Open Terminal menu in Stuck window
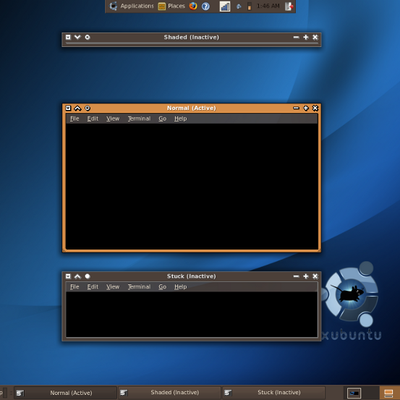This screenshot has height=400, width=400. (x=139, y=287)
